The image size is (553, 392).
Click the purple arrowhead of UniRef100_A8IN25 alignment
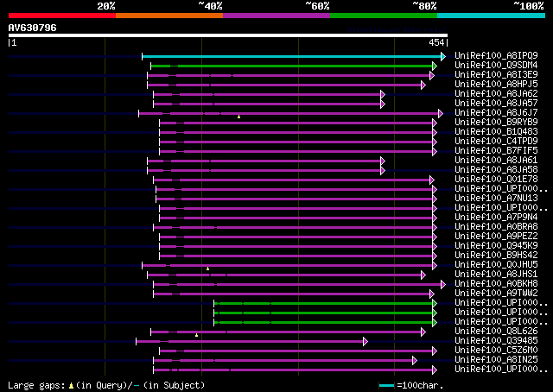click(x=415, y=360)
